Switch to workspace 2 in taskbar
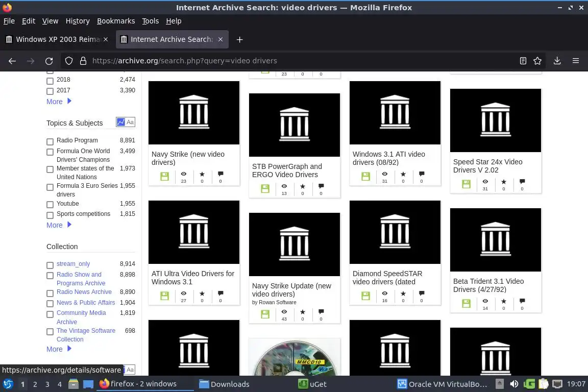This screenshot has height=392, width=588. [x=35, y=384]
